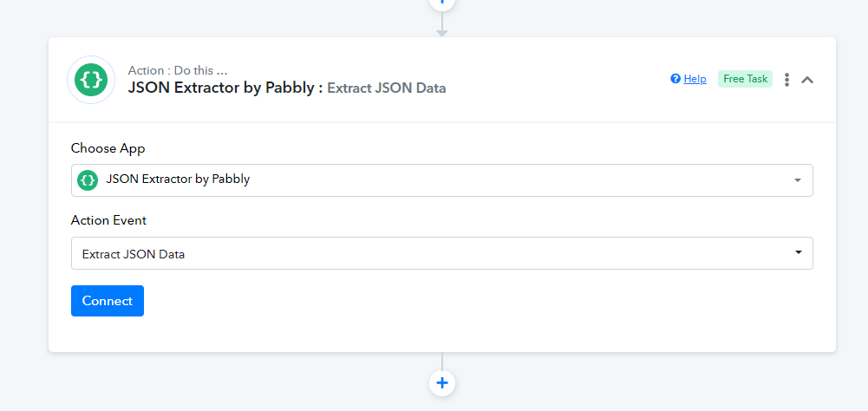Click the Connect button

point(108,301)
